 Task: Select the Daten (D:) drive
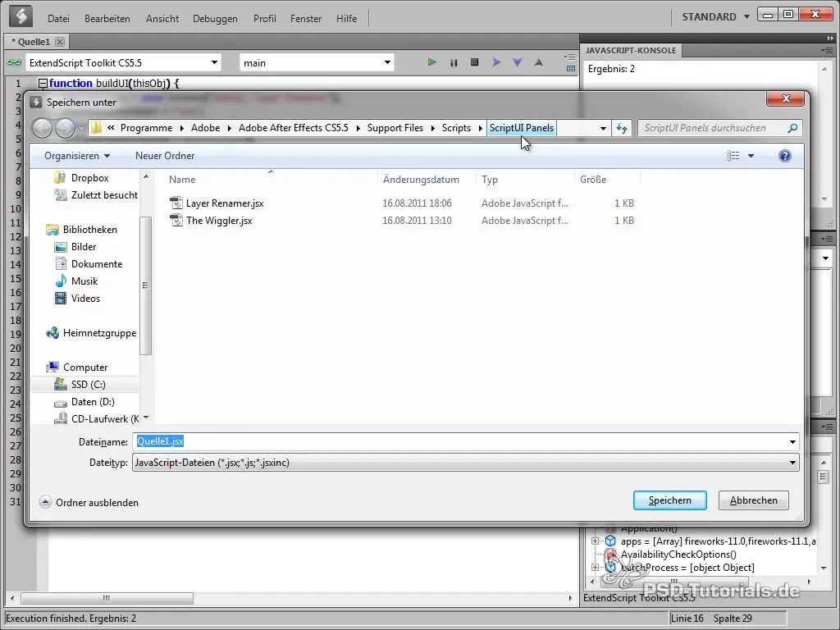tap(84, 401)
